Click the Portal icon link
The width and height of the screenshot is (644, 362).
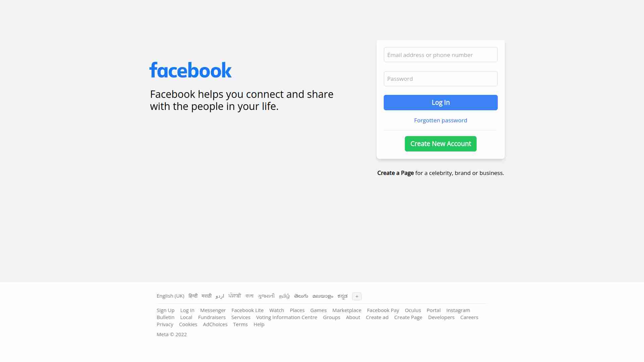tap(433, 310)
